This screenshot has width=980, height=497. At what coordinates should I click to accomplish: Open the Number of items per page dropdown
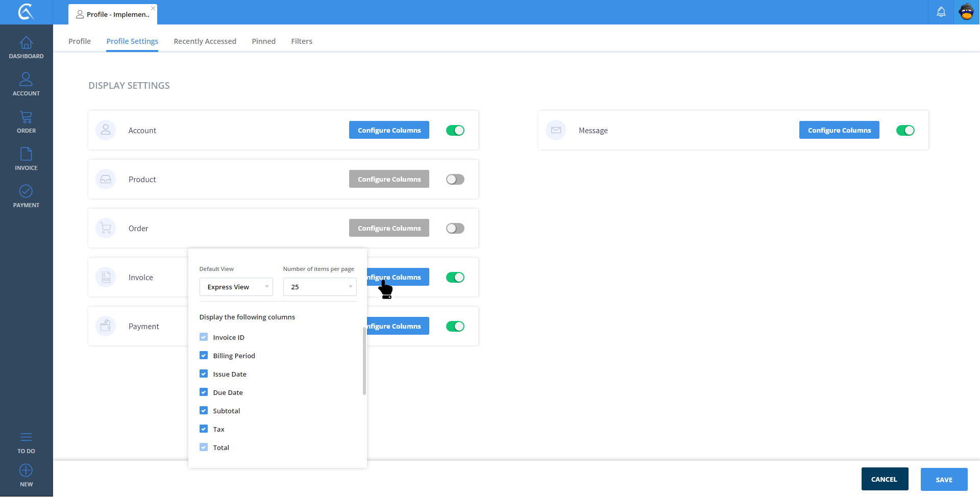pyautogui.click(x=320, y=287)
